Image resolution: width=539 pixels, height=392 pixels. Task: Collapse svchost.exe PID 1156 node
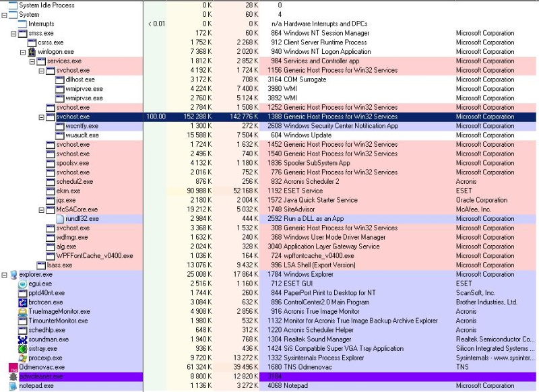(x=41, y=71)
